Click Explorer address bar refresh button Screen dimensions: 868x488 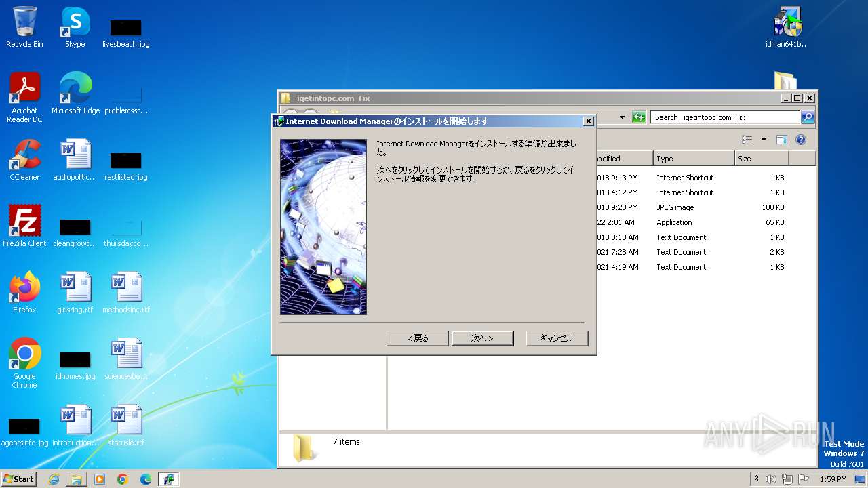click(x=639, y=117)
